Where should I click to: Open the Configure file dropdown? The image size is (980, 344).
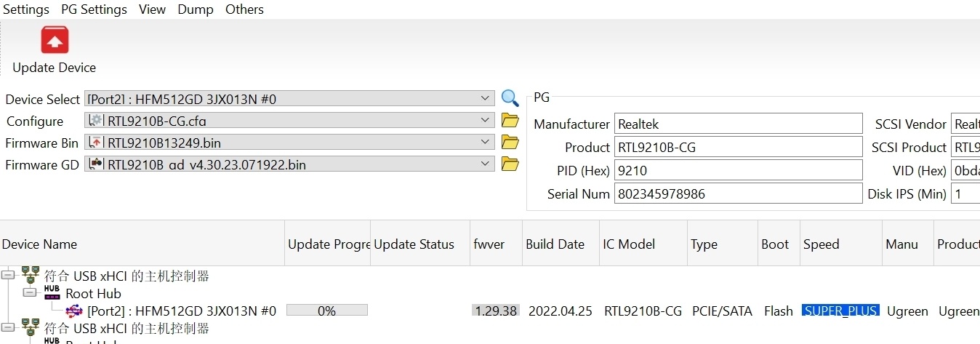coord(486,121)
